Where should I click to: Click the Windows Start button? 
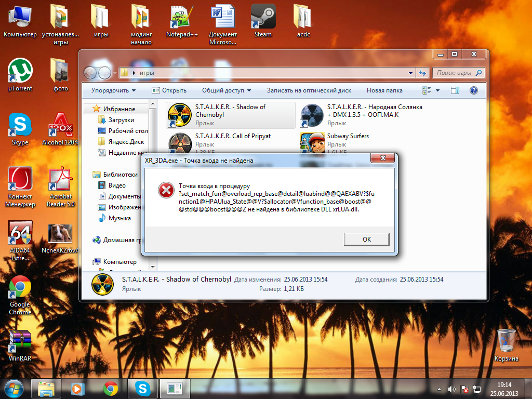click(14, 388)
